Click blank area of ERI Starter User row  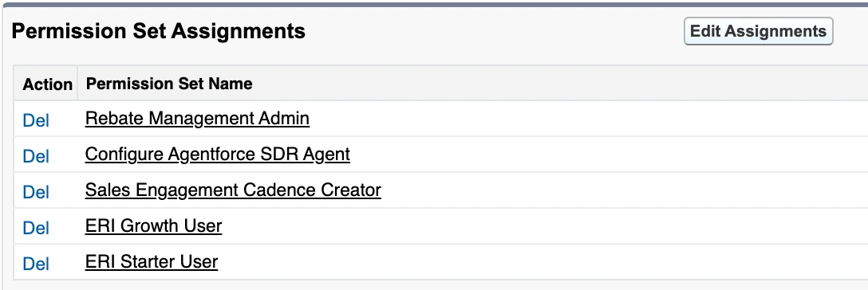pyautogui.click(x=545, y=261)
